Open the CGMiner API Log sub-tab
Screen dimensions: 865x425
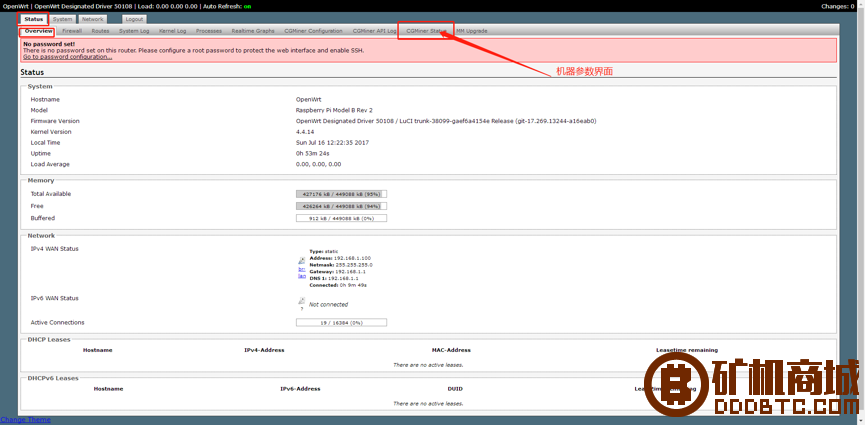[x=375, y=31]
